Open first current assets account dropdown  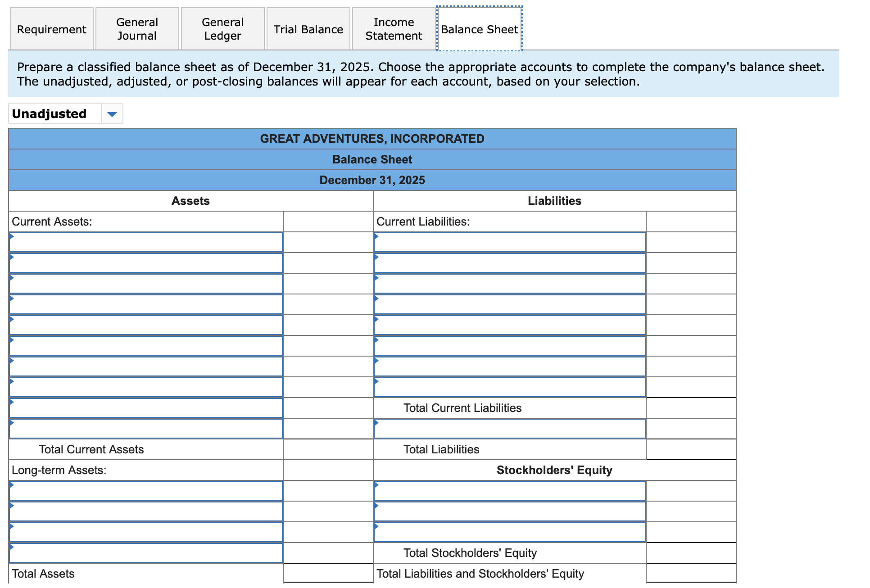[145, 243]
